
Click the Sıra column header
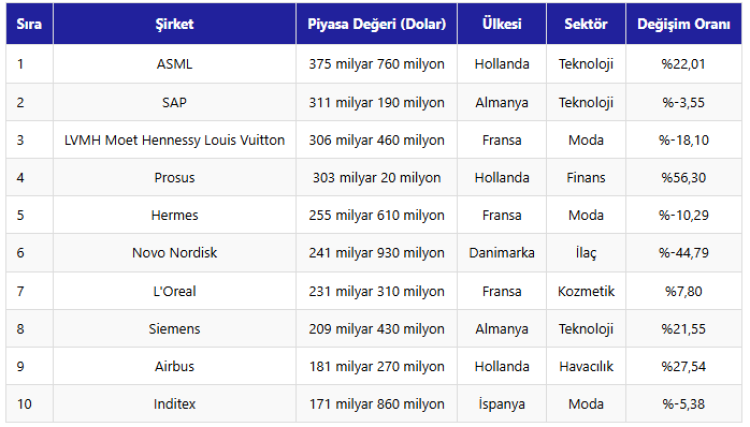point(28,25)
